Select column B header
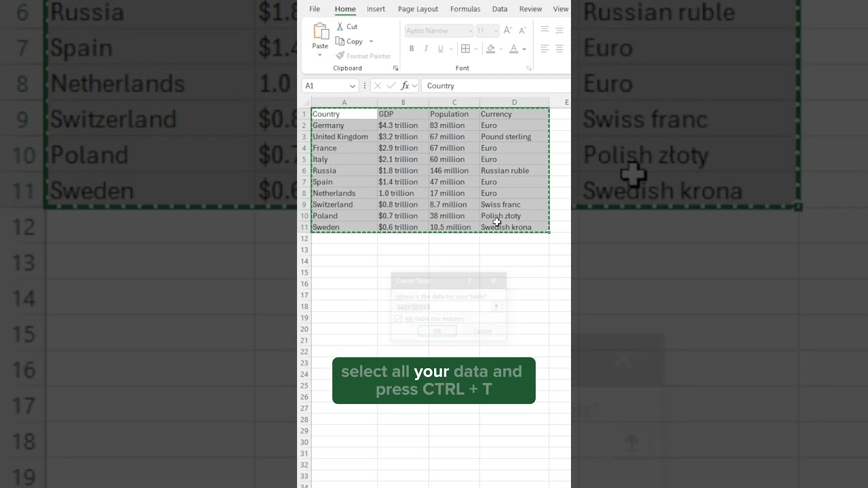 (403, 102)
